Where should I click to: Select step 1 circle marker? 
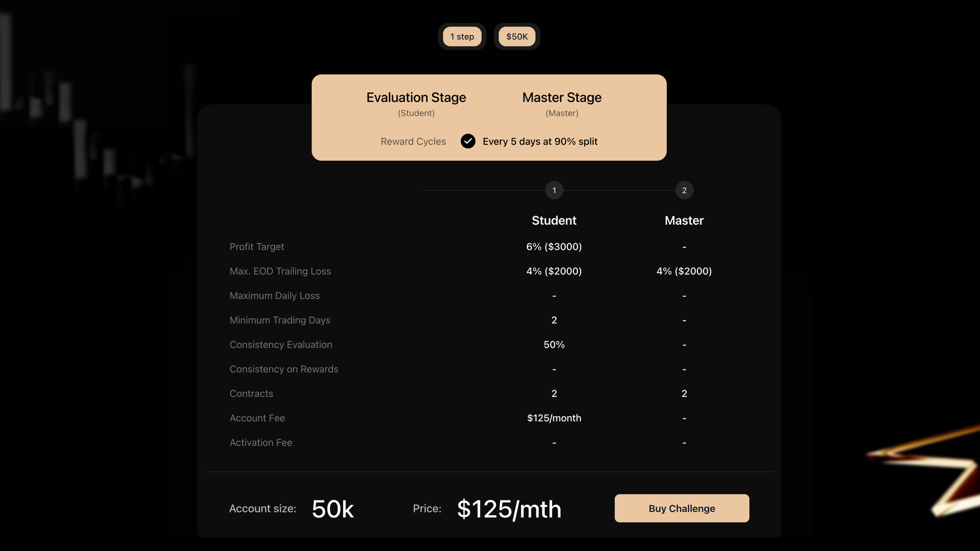click(554, 190)
